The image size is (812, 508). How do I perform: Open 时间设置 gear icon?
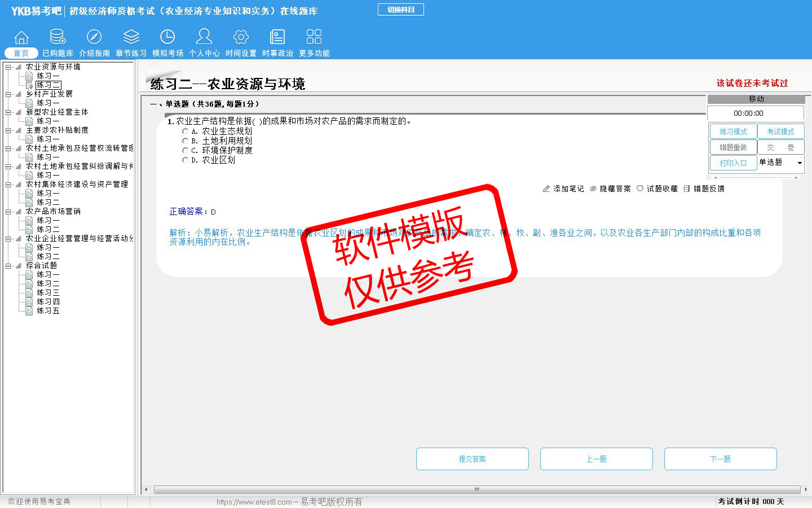click(x=241, y=37)
